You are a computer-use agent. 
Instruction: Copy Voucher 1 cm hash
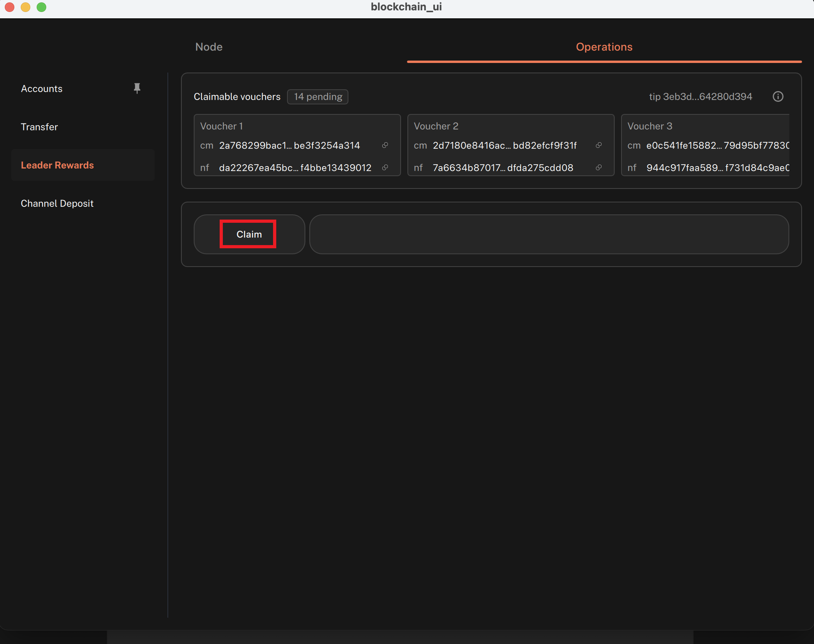385,145
